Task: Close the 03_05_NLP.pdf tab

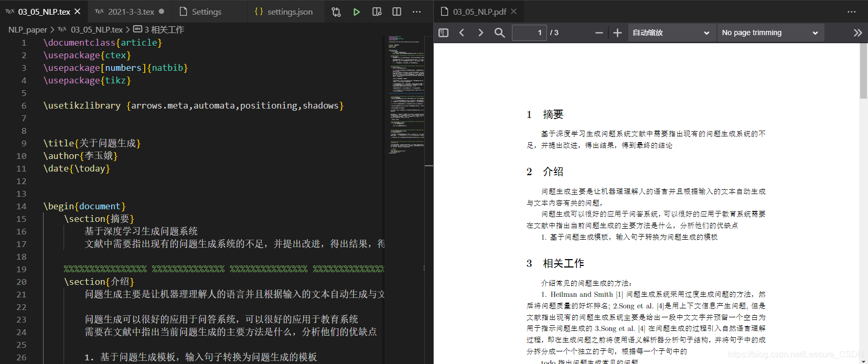Action: 513,12
